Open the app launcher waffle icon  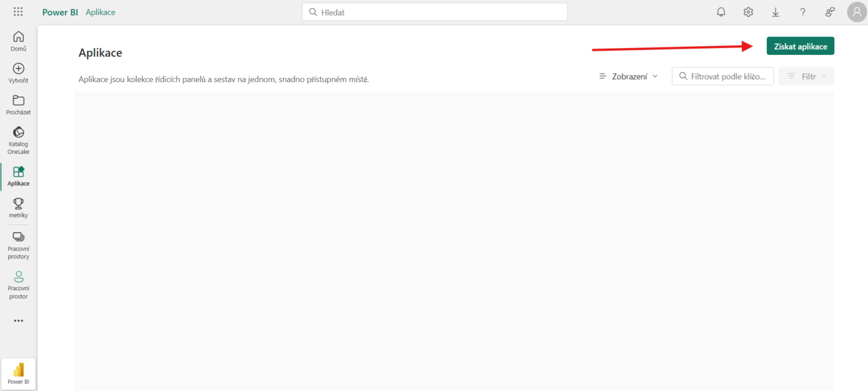[18, 12]
